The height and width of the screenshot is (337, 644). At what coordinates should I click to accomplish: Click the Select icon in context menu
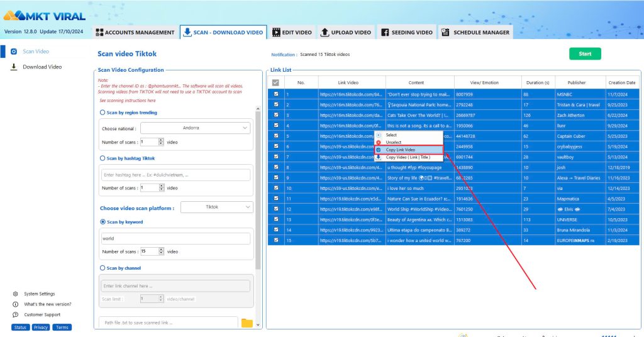379,135
